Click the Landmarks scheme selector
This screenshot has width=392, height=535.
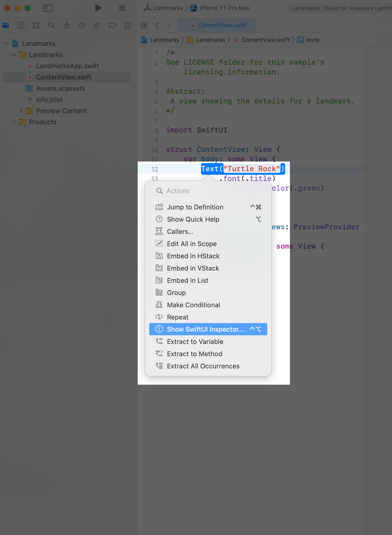coord(163,8)
